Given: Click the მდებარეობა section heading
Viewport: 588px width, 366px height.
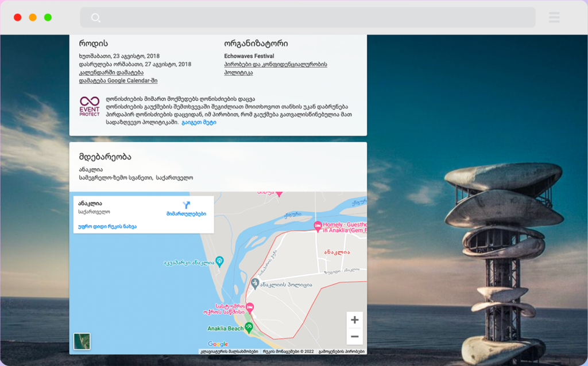Looking at the screenshot, I should (105, 157).
